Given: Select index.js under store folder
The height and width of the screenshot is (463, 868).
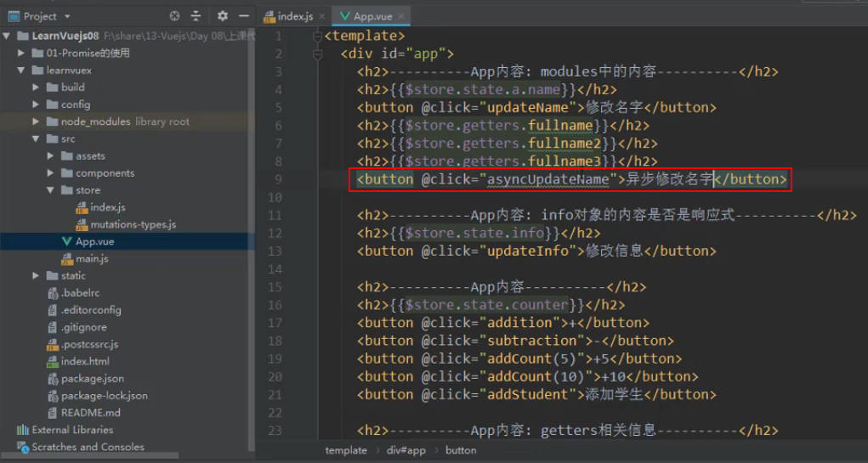Looking at the screenshot, I should pos(108,207).
